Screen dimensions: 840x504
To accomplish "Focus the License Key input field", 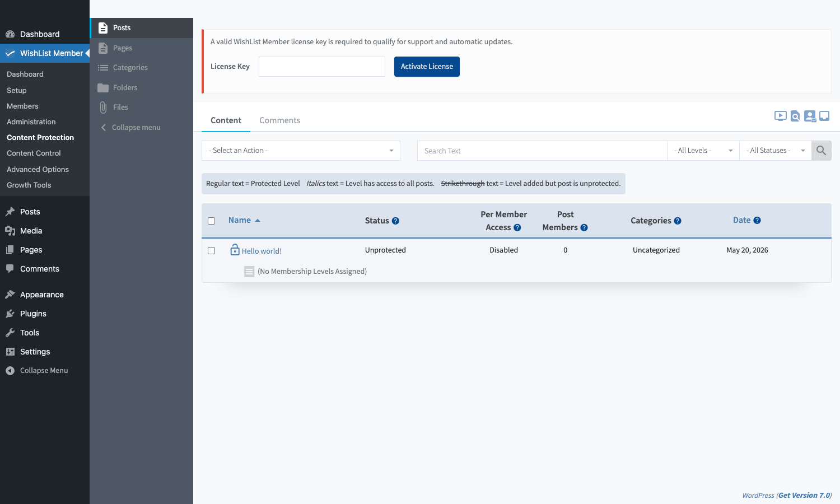I will [322, 67].
